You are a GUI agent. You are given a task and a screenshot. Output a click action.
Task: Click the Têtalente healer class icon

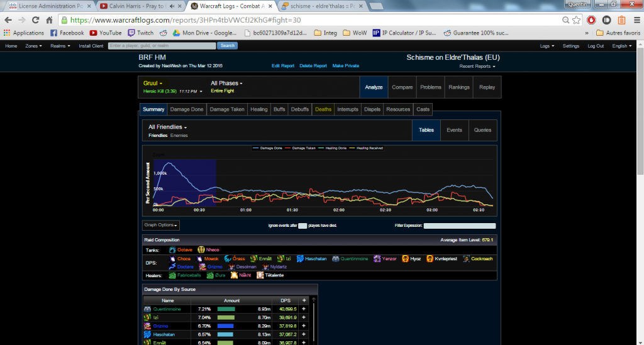[x=260, y=275]
